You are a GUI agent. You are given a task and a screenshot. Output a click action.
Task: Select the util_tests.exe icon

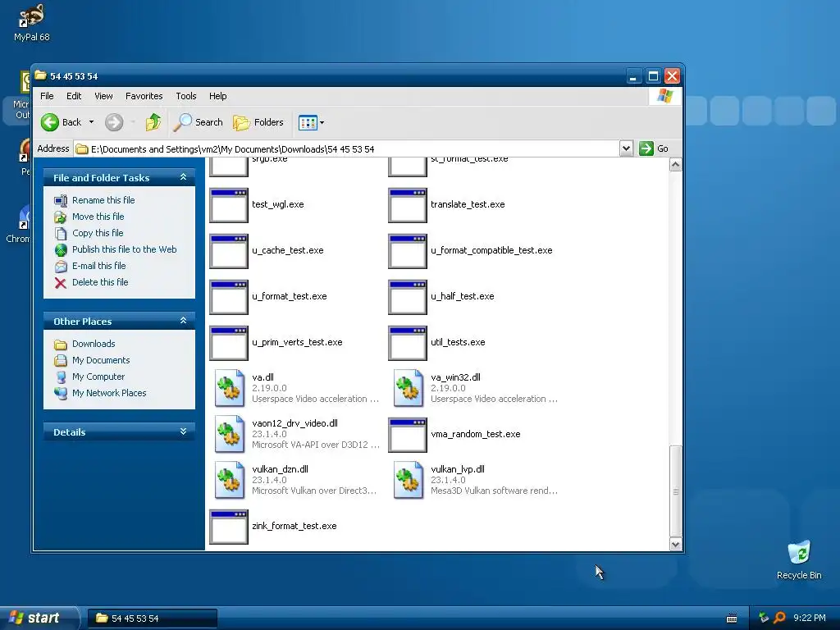(408, 344)
